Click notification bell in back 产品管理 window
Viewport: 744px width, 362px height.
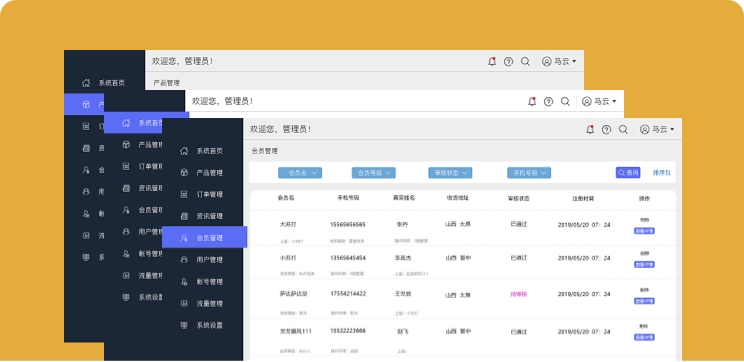click(x=492, y=62)
